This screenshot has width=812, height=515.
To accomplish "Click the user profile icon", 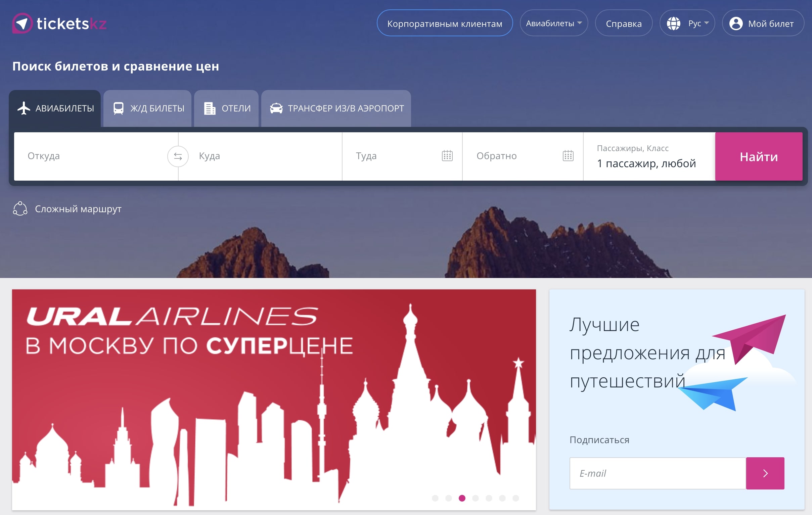I will (x=736, y=23).
